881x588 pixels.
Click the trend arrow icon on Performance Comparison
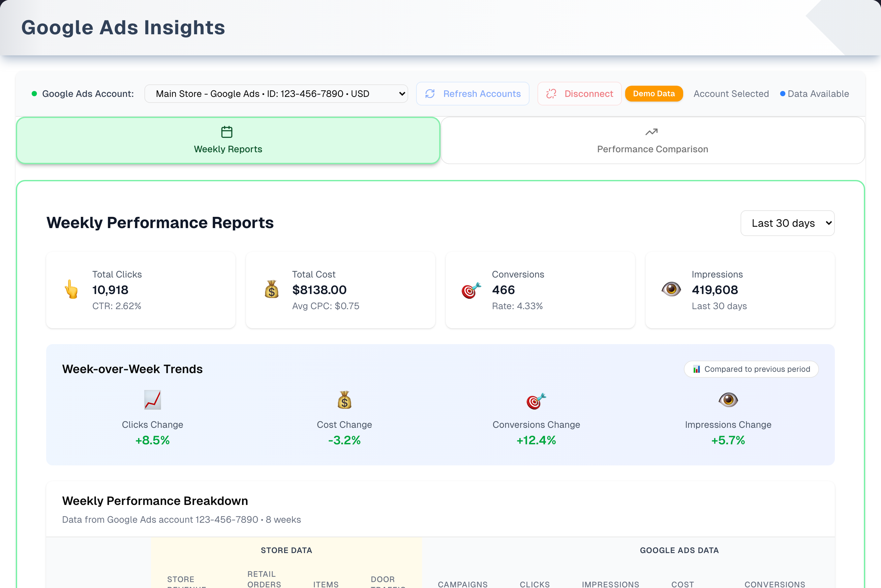(x=652, y=132)
